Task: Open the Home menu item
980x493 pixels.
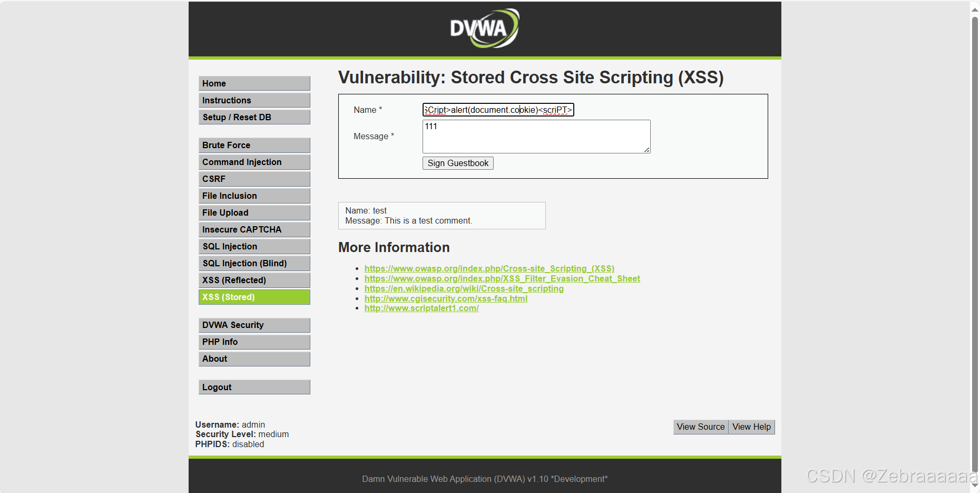Action: [x=254, y=83]
